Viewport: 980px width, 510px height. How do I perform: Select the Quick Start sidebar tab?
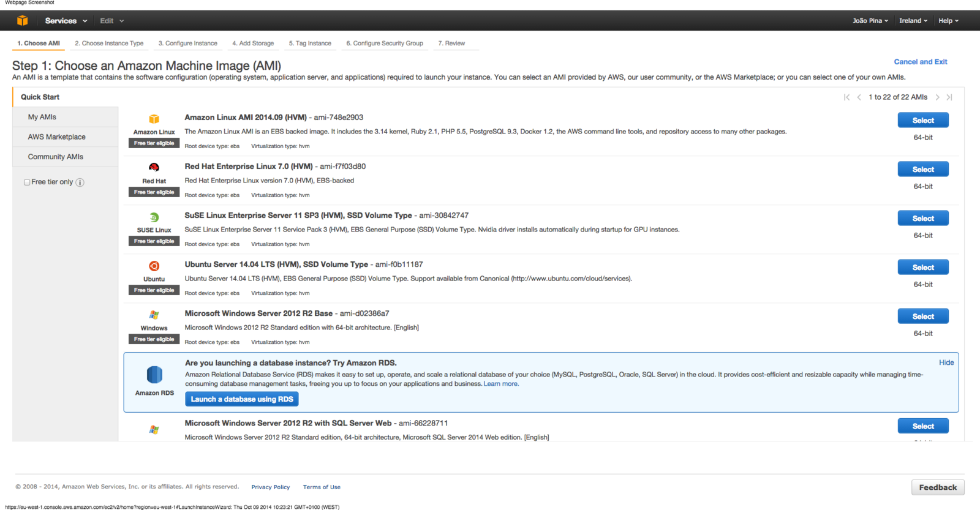point(65,97)
